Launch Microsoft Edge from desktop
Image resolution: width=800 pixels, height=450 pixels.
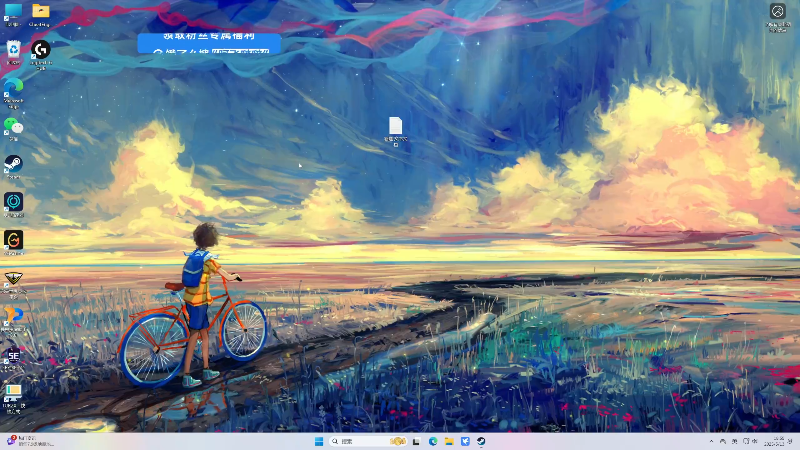(13, 93)
